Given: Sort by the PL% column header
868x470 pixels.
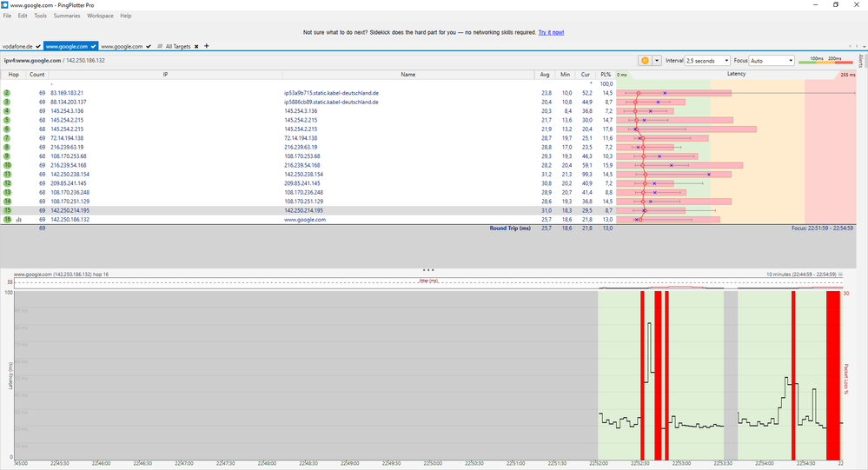Looking at the screenshot, I should click(606, 74).
